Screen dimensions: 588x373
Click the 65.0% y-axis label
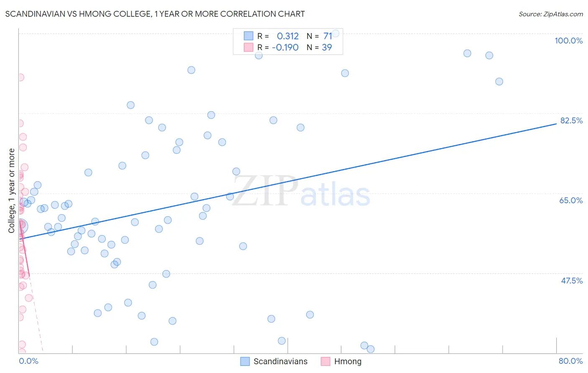coord(571,200)
